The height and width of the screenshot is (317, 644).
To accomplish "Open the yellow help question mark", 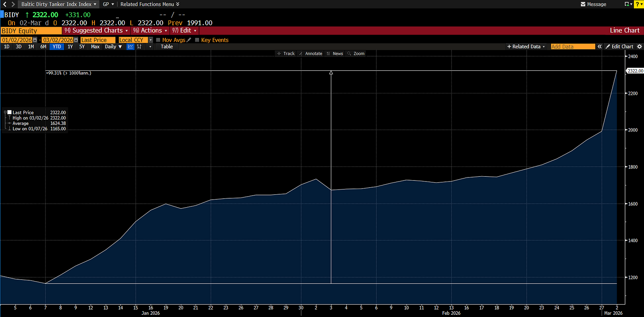I will point(639,4).
